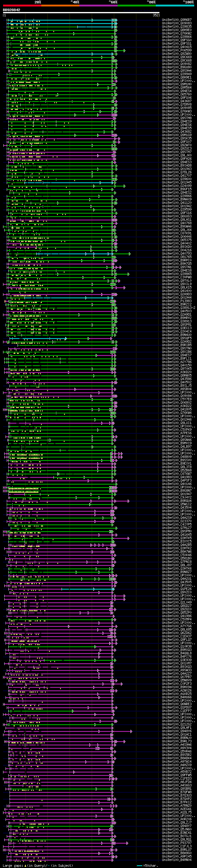Click the UniRef100_C5XPK9 entry

point(177,430)
